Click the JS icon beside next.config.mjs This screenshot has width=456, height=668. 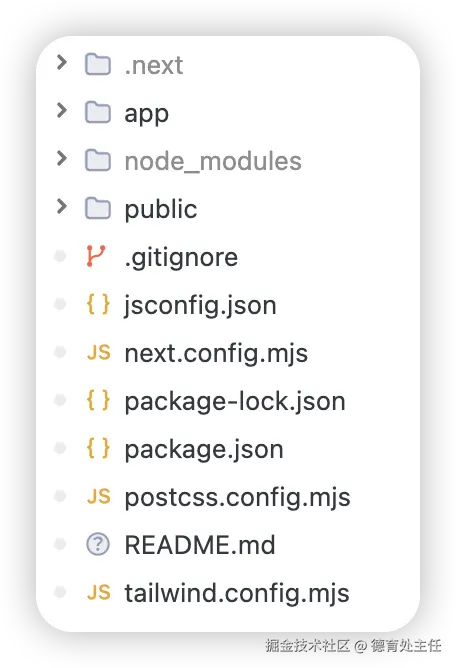click(99, 353)
